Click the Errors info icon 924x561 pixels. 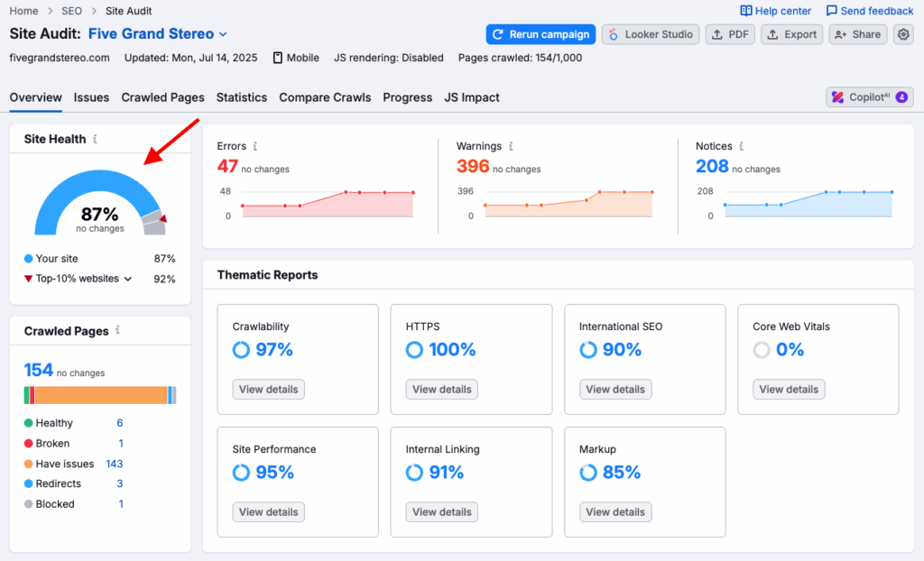click(x=255, y=146)
